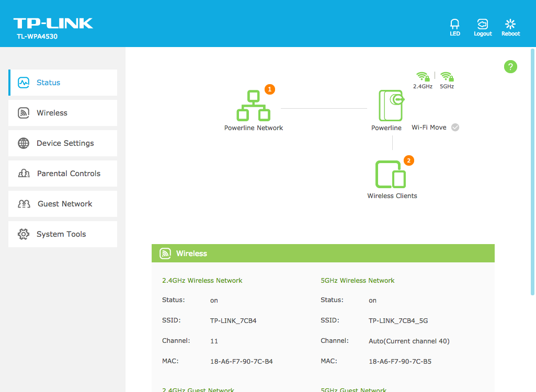Viewport: 536px width, 392px height.
Task: Click the orange badge on Wireless Clients
Action: tap(409, 160)
